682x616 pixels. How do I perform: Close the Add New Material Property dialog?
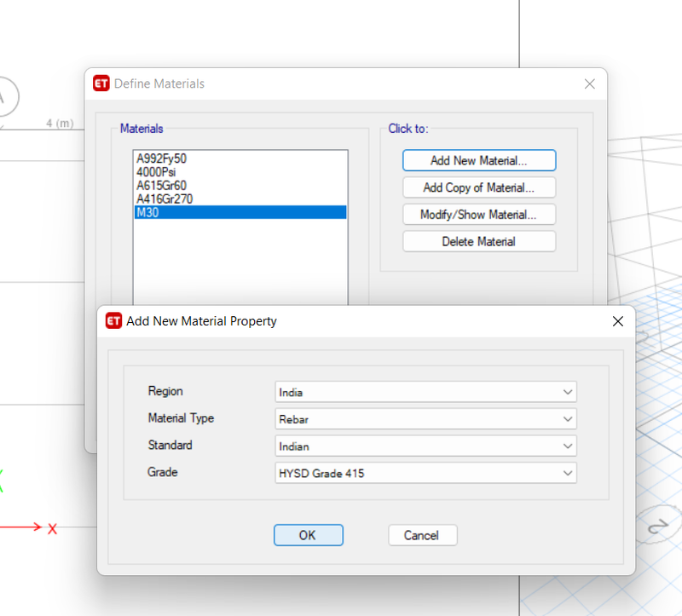pyautogui.click(x=617, y=321)
